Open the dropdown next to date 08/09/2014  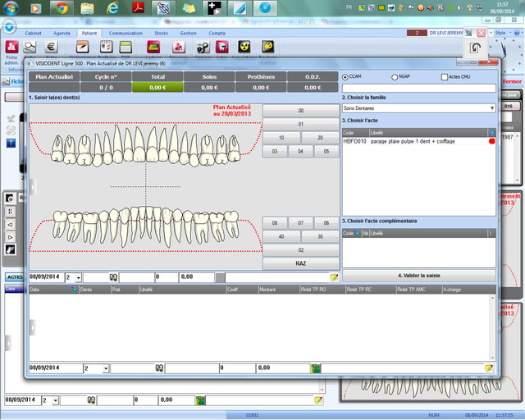(x=78, y=277)
